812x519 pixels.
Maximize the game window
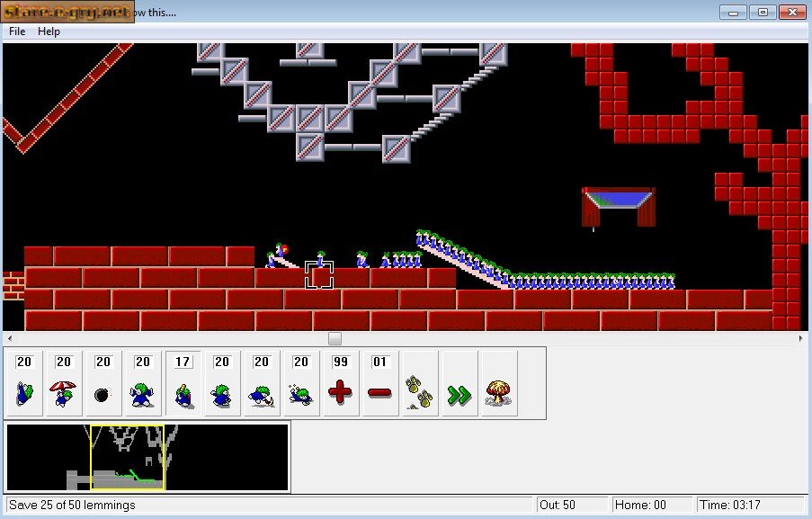pyautogui.click(x=763, y=13)
